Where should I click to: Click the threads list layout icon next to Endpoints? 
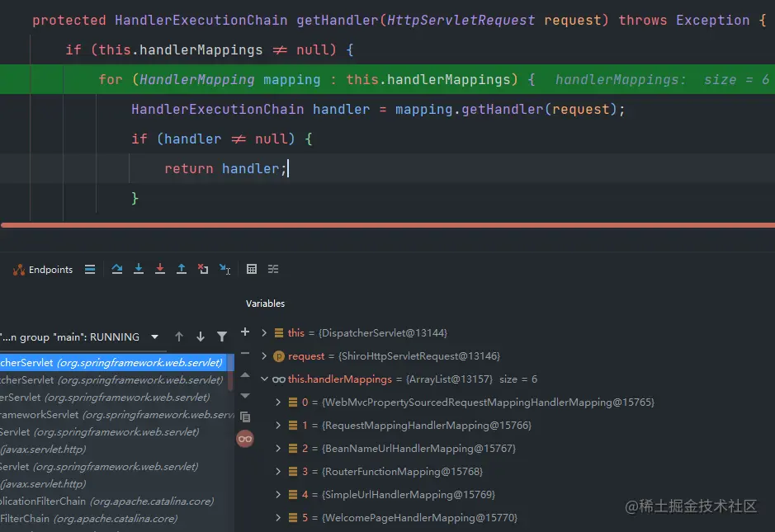coord(90,269)
